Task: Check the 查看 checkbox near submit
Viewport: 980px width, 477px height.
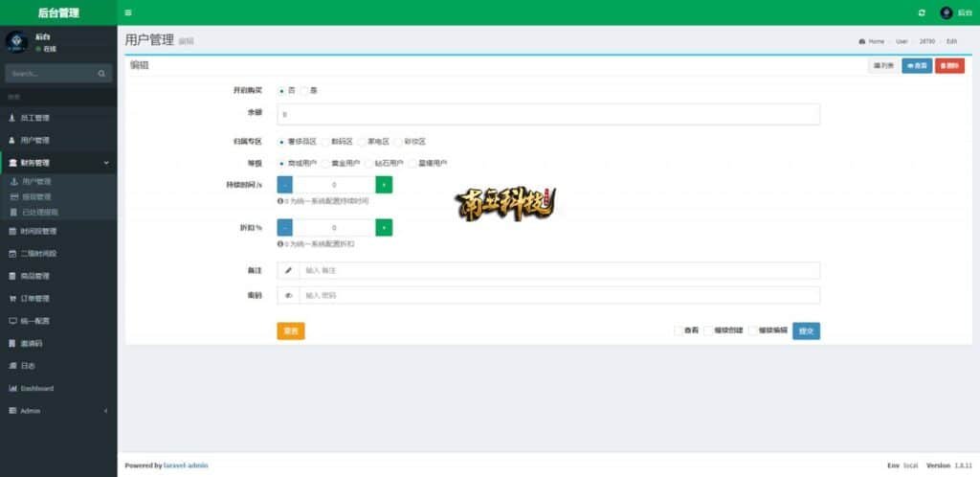Action: [679, 330]
